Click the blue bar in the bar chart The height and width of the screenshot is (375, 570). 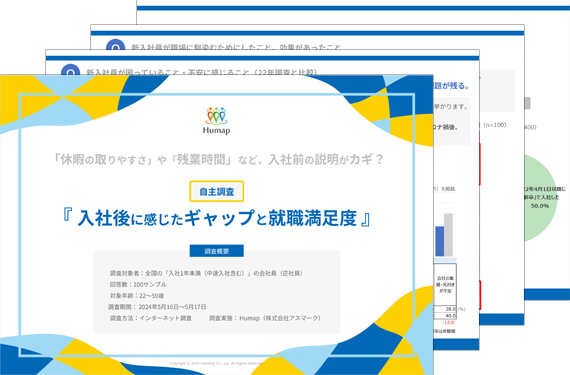coord(439,241)
